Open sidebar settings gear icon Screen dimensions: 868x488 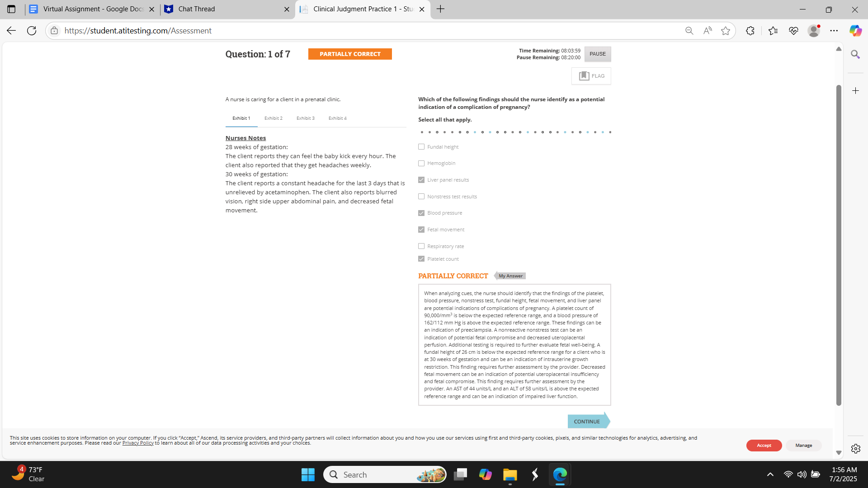(x=855, y=449)
